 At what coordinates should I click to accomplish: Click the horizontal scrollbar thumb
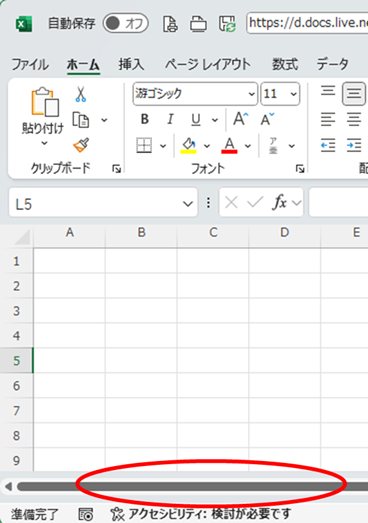[x=193, y=487]
